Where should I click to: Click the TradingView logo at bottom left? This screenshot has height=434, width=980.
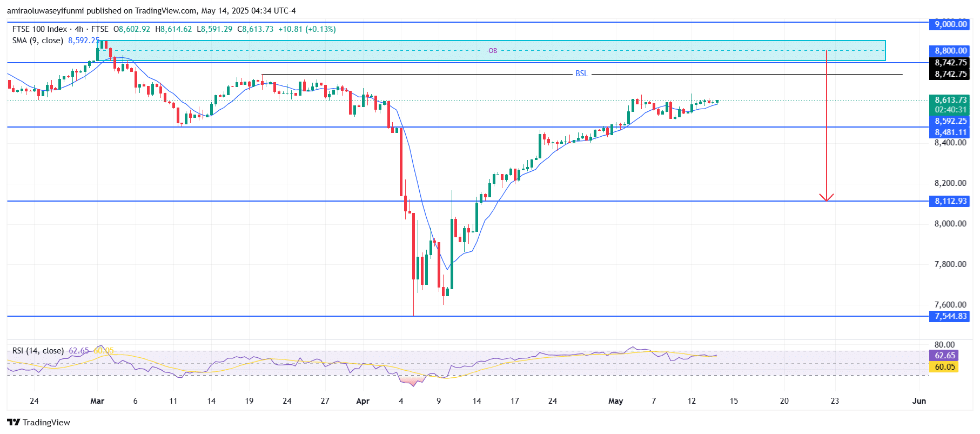click(x=38, y=422)
